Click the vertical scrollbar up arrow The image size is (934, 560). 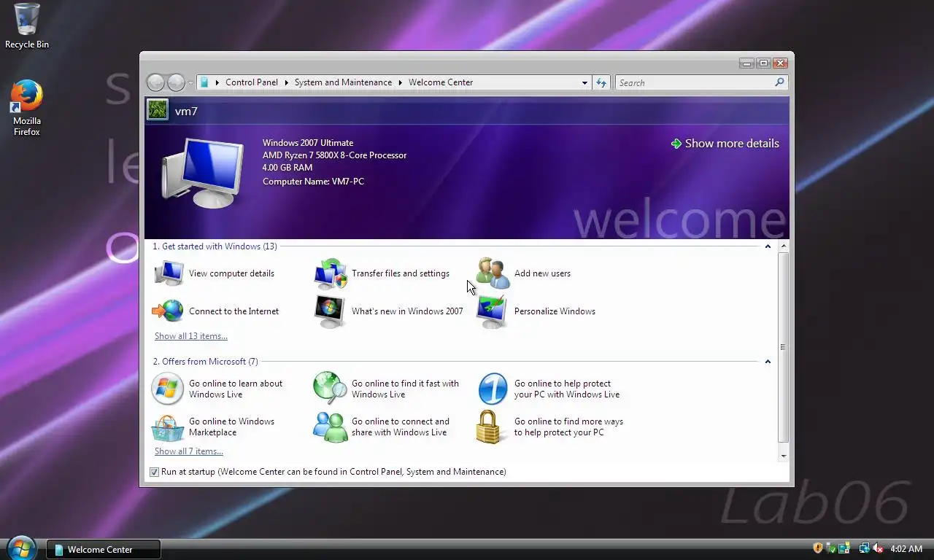point(784,246)
